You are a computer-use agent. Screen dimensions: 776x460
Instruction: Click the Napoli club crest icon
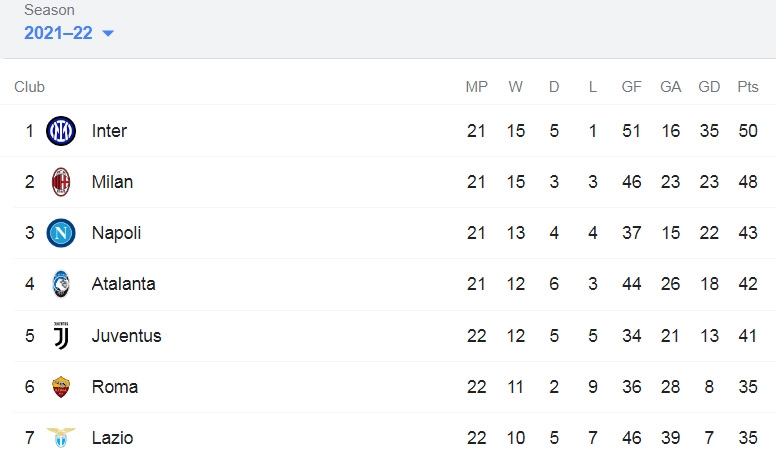tap(61, 233)
